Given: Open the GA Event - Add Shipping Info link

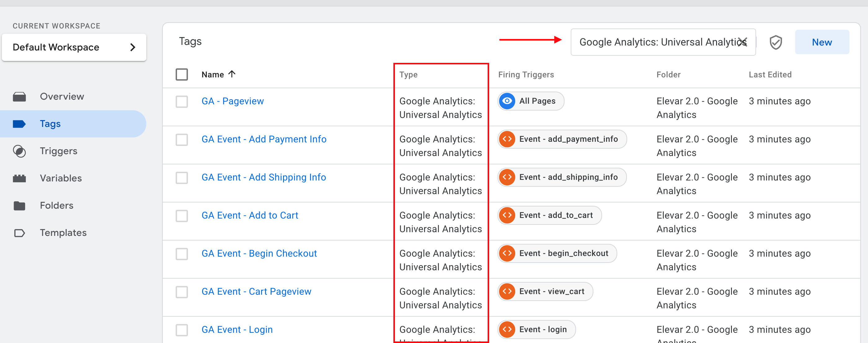Looking at the screenshot, I should (263, 177).
